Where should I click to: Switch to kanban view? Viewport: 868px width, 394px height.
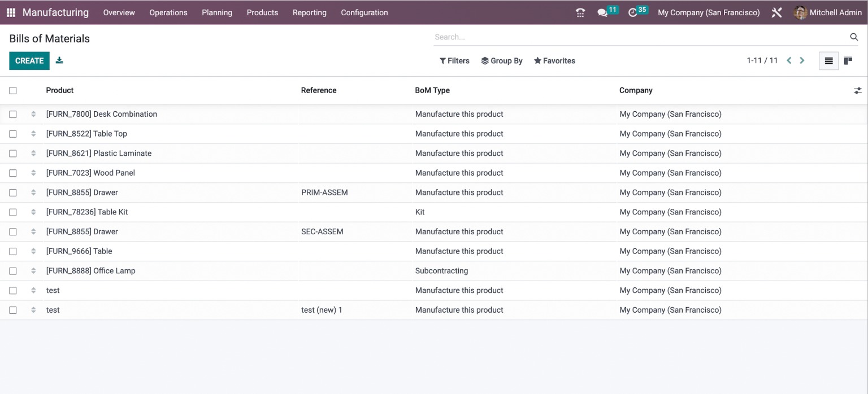pyautogui.click(x=848, y=61)
